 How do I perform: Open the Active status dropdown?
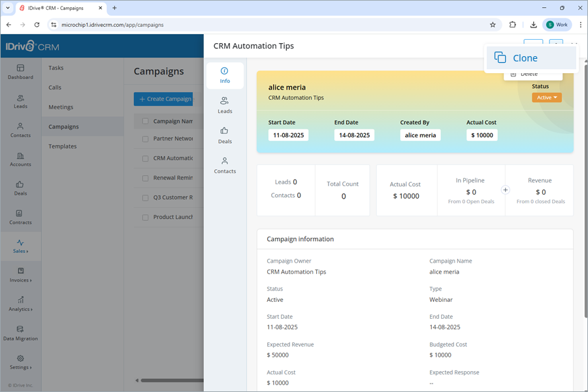546,96
